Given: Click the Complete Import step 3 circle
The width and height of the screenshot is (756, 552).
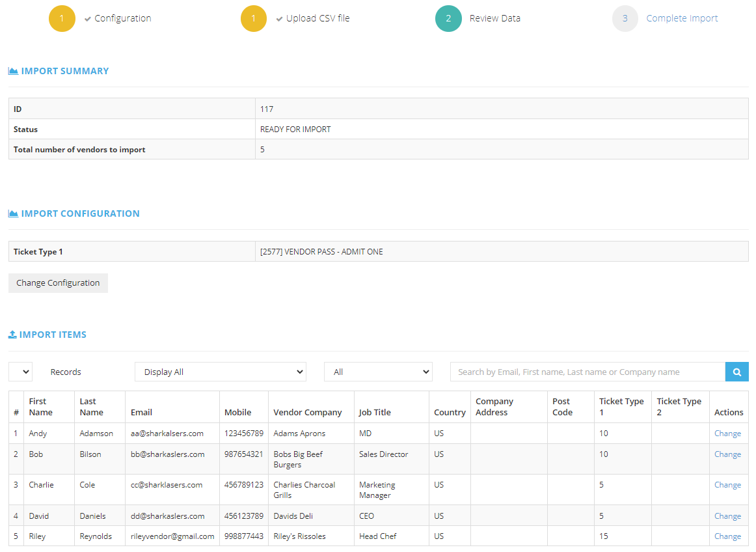Looking at the screenshot, I should pos(625,18).
